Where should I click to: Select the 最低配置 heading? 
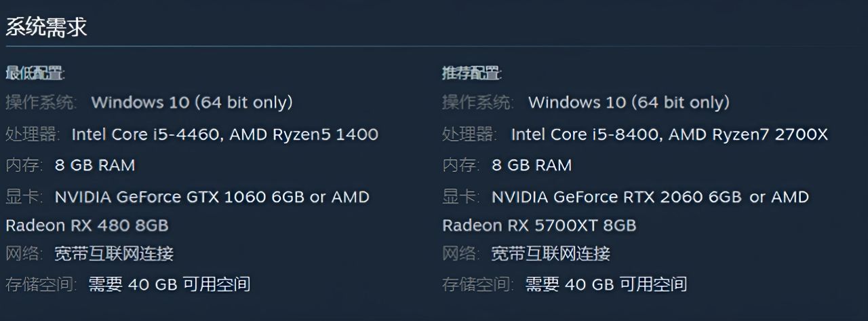coord(35,73)
